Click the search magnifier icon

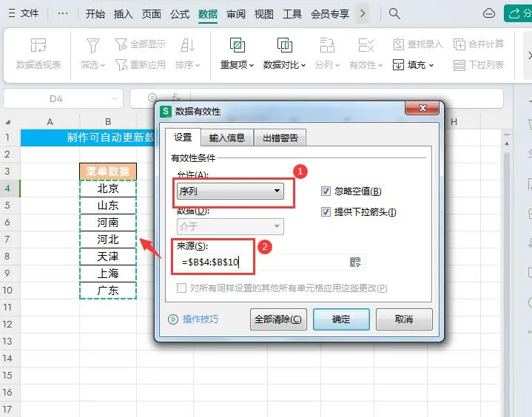coord(394,13)
